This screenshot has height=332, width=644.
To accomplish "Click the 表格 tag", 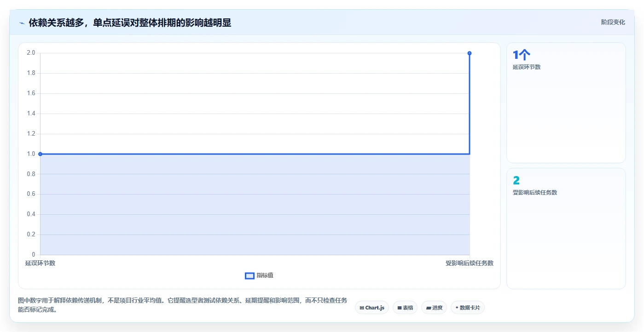I will click(405, 308).
